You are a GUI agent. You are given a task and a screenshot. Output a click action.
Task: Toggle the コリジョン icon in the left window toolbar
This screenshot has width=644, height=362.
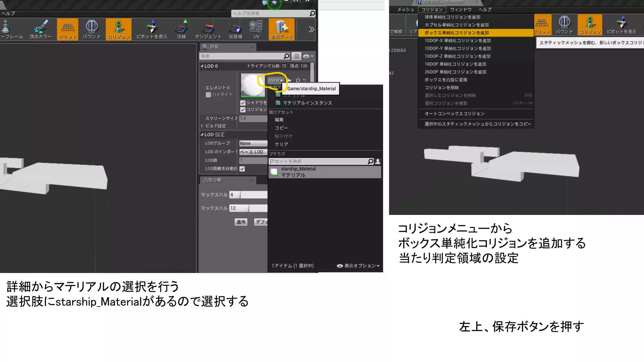(x=118, y=29)
